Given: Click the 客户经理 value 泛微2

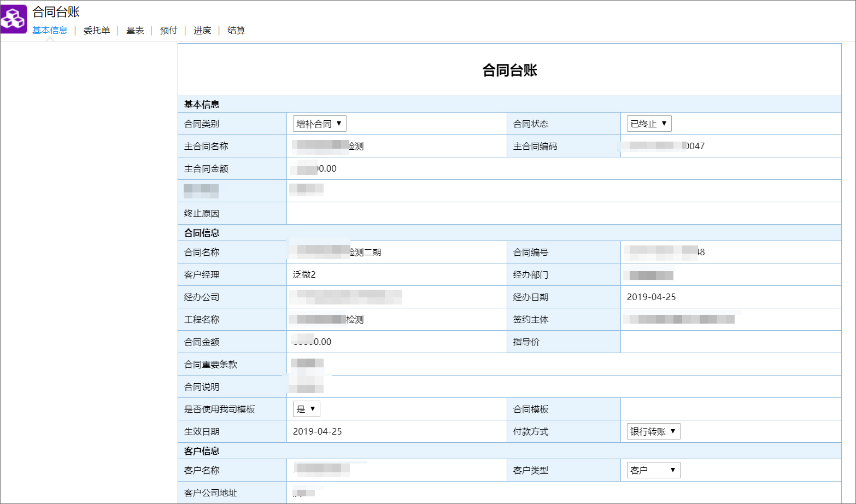Looking at the screenshot, I should (304, 274).
